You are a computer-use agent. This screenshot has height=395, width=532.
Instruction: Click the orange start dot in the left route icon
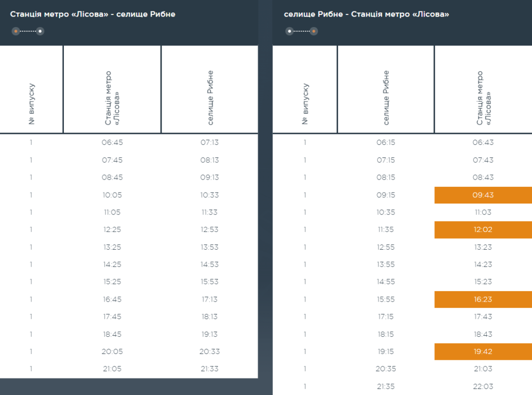[x=16, y=31]
